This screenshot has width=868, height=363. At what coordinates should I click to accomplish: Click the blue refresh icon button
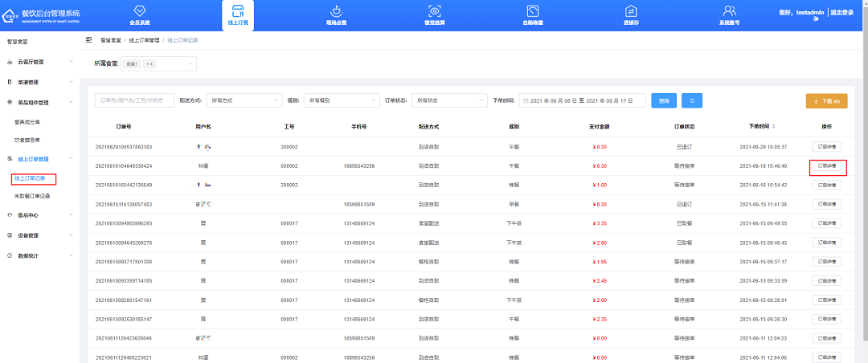pyautogui.click(x=692, y=100)
